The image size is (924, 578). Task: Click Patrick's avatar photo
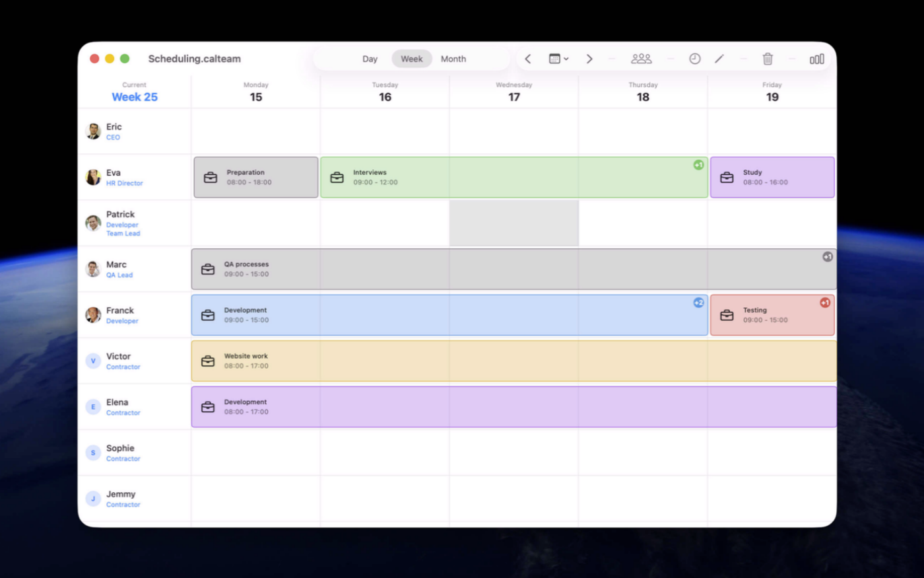tap(93, 223)
